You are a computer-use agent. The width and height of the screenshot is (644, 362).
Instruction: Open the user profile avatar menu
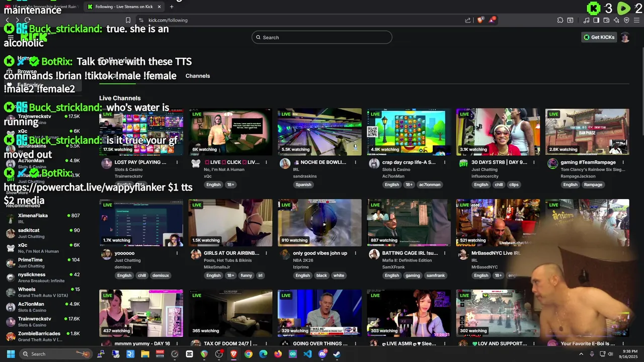[x=625, y=37]
